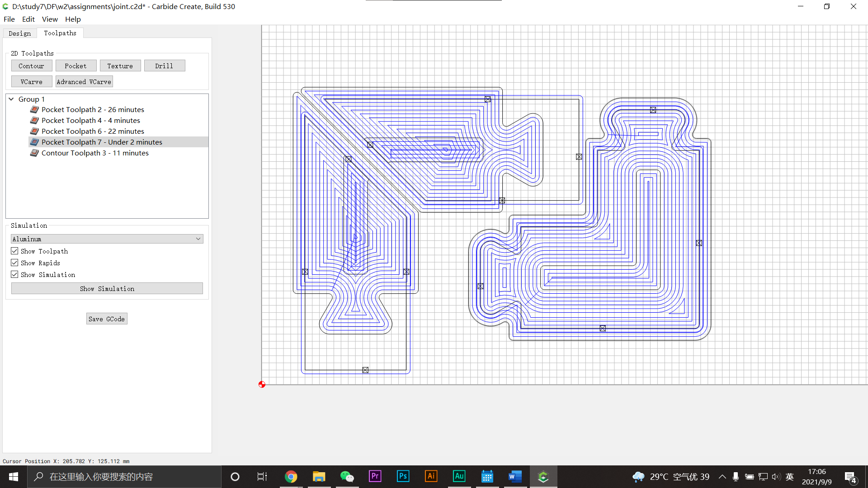The width and height of the screenshot is (868, 488).
Task: Disable the Show Simulation checkbox
Action: (14, 274)
